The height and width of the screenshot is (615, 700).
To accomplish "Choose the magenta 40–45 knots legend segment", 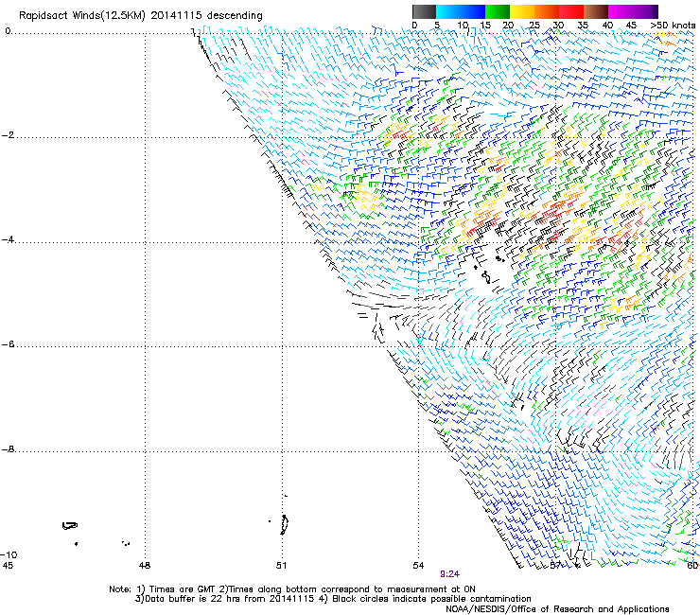I will tap(621, 11).
